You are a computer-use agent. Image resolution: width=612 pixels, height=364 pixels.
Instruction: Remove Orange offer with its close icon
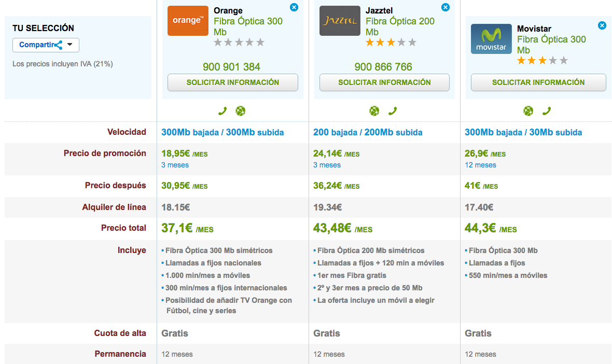point(294,7)
